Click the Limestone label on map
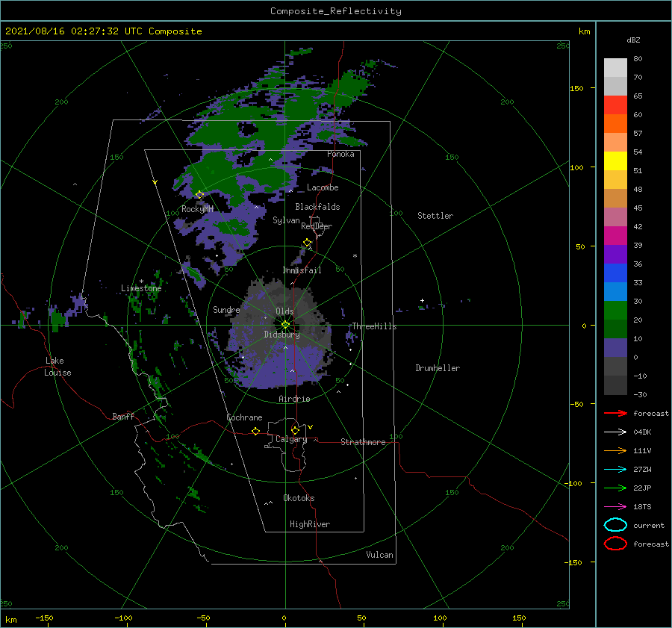The width and height of the screenshot is (672, 628). [141, 288]
